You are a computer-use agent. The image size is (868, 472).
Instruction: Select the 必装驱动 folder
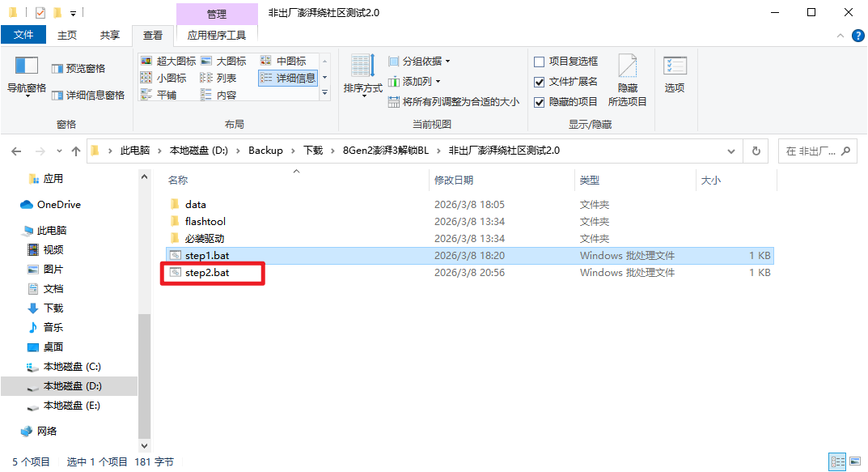469,239
